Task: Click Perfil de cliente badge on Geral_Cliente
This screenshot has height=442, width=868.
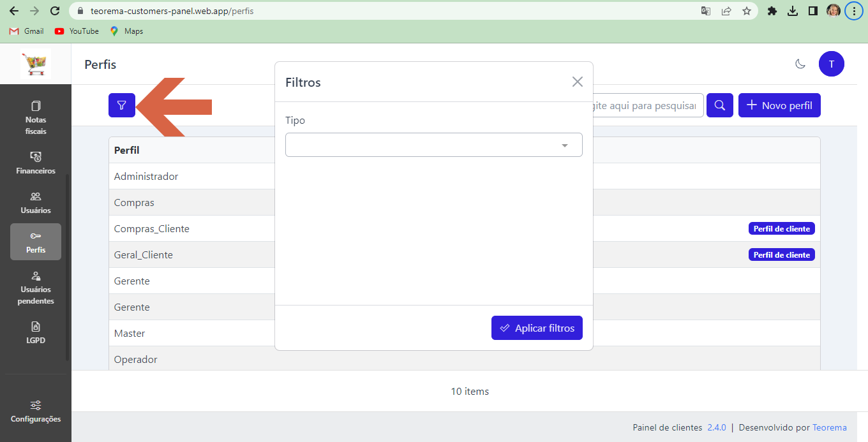Action: [782, 254]
